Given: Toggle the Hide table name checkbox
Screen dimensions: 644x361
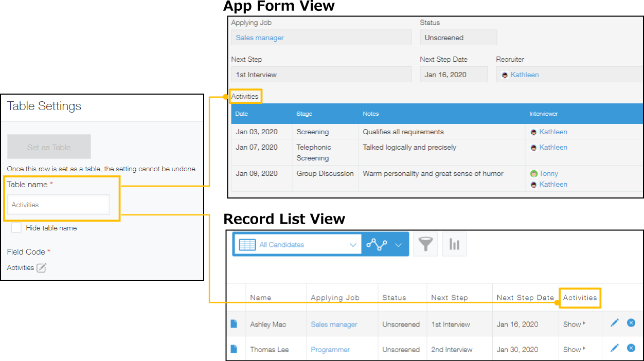Looking at the screenshot, I should (16, 228).
